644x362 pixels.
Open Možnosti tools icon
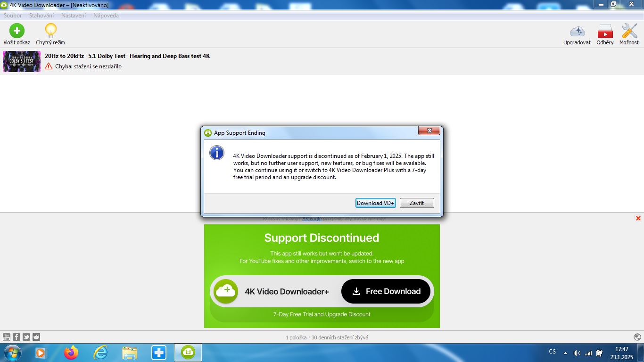tap(629, 32)
